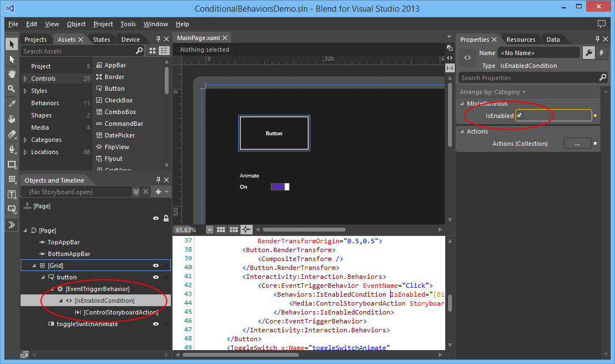
Task: Open the Object menu
Action: pyautogui.click(x=76, y=24)
